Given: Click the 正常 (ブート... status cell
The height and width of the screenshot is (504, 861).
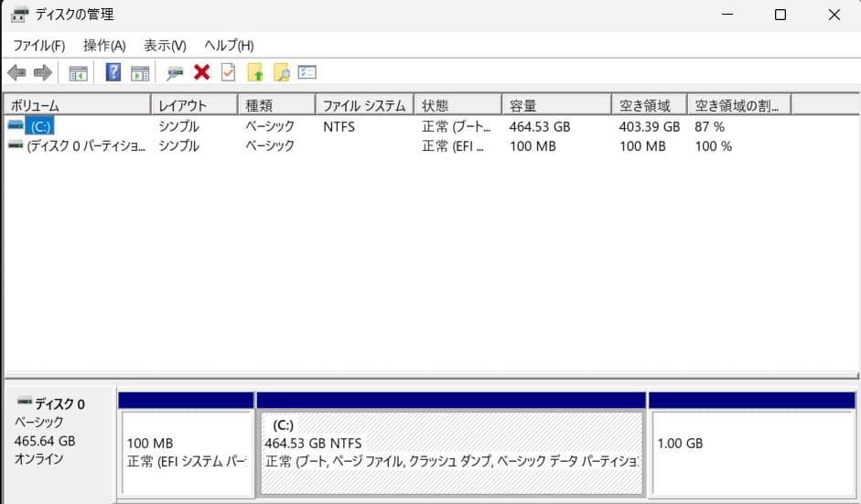Looking at the screenshot, I should [456, 127].
